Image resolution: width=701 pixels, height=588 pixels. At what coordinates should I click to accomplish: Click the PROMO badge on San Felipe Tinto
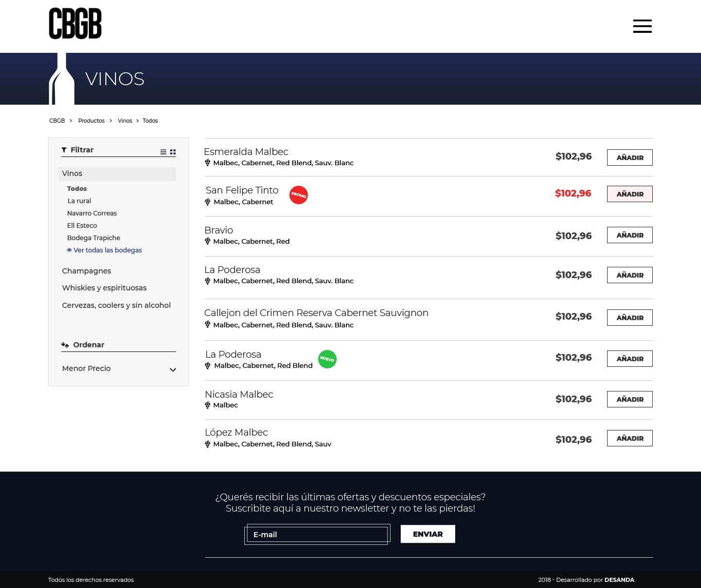click(299, 195)
